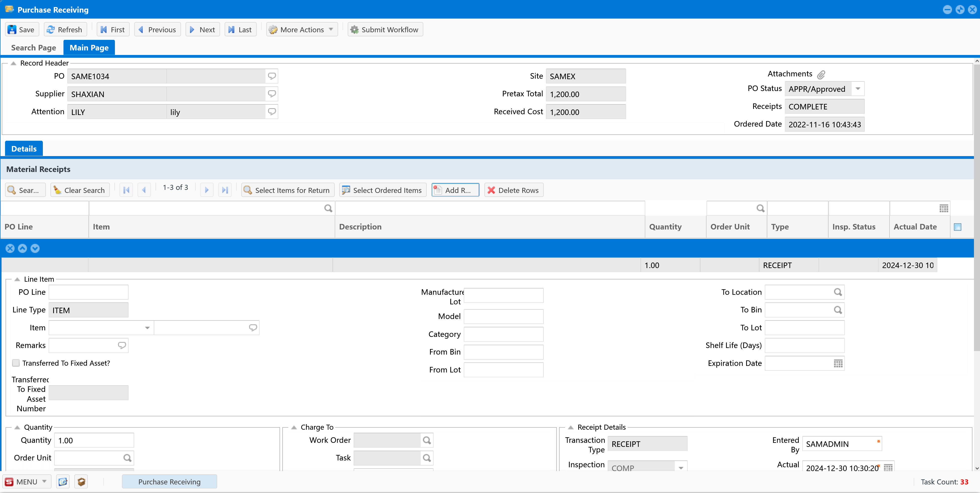980x493 pixels.
Task: Open the Item dropdown arrow
Action: tap(147, 328)
